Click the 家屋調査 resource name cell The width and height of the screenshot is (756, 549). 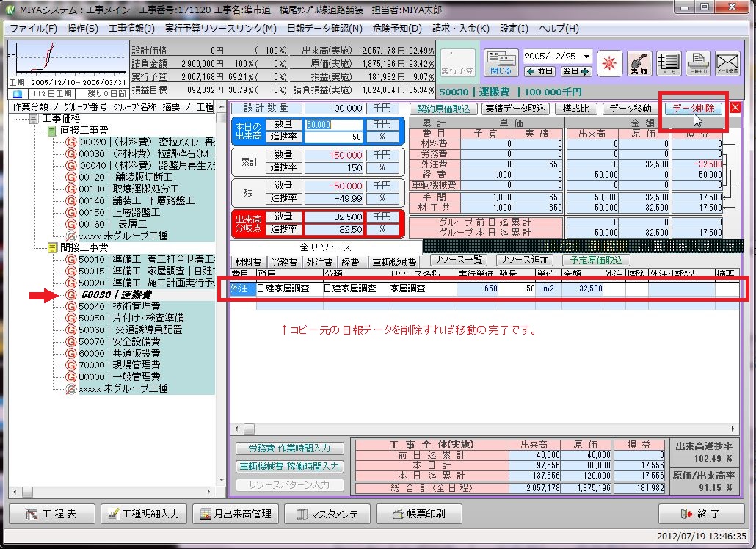tap(423, 288)
